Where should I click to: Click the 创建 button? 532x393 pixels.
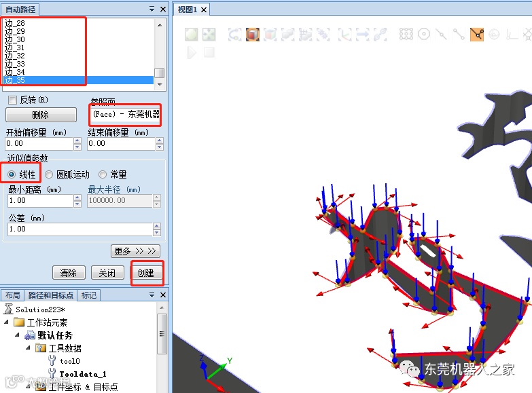click(146, 273)
